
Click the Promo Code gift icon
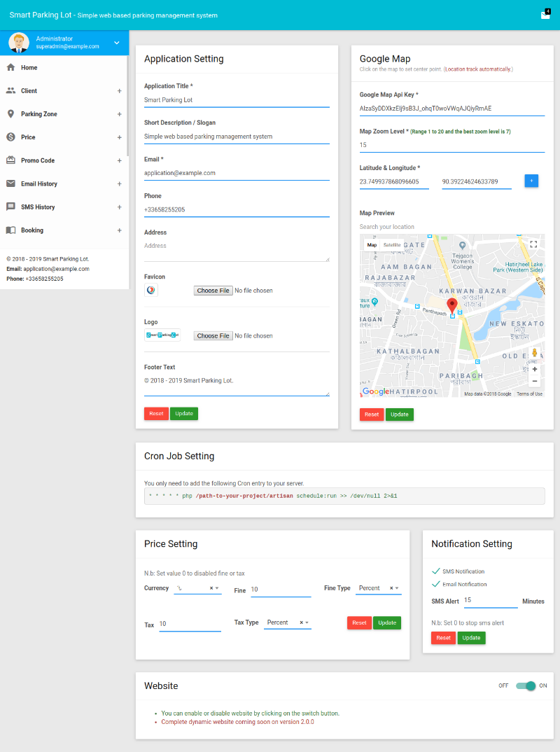[10, 160]
